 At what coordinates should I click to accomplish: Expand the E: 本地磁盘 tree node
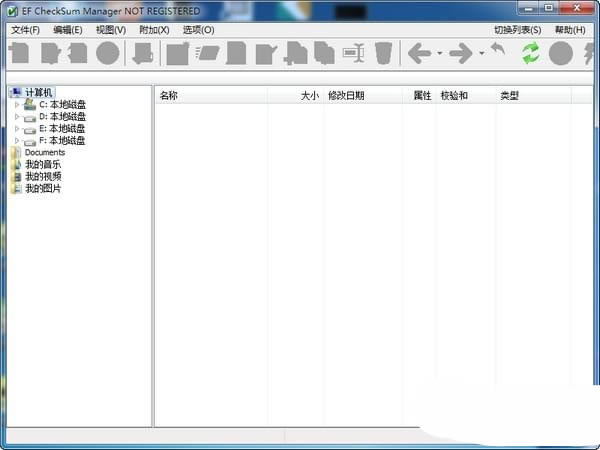pyautogui.click(x=16, y=129)
